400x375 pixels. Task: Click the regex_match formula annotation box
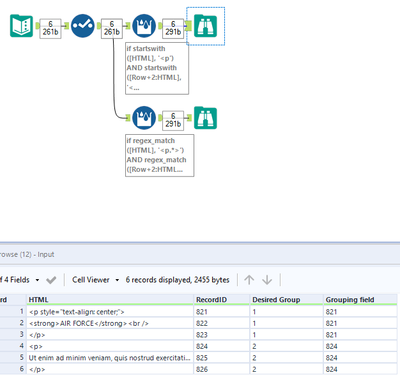click(160, 155)
